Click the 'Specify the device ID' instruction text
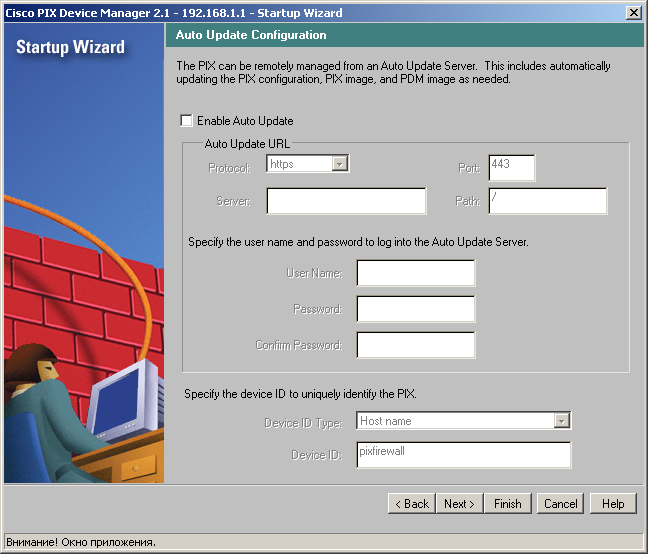The width and height of the screenshot is (648, 554). pyautogui.click(x=300, y=394)
